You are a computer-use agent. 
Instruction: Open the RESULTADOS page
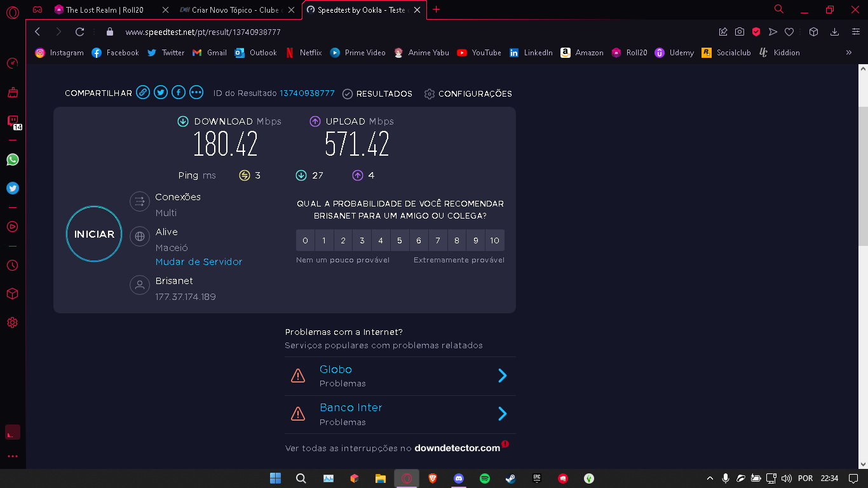(377, 93)
